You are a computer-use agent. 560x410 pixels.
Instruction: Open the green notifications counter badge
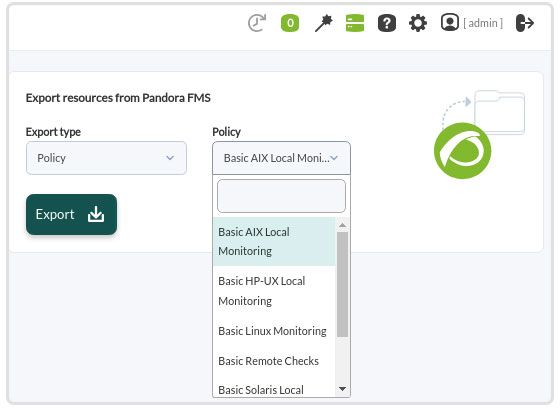point(290,23)
